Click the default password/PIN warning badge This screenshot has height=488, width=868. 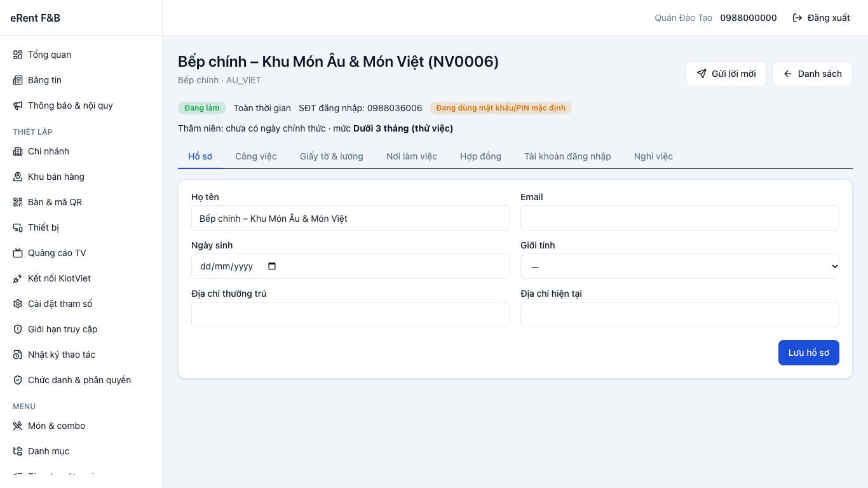point(501,108)
